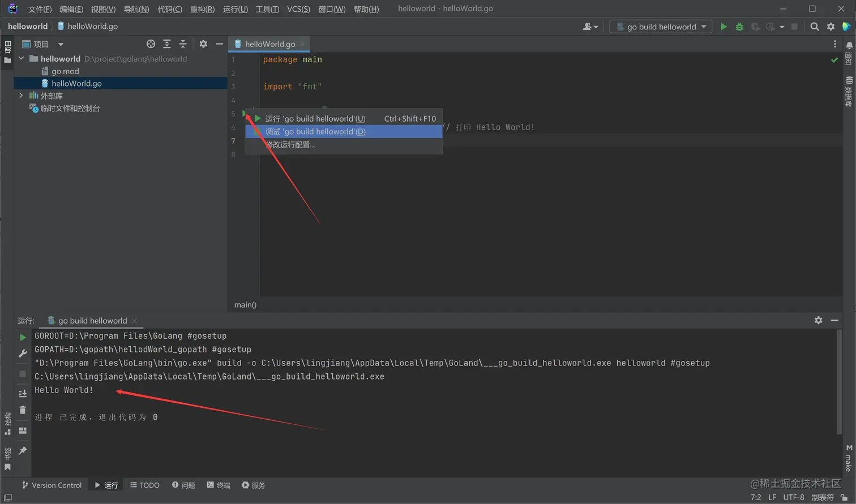Open Bookmarks tool window on left

[7, 459]
